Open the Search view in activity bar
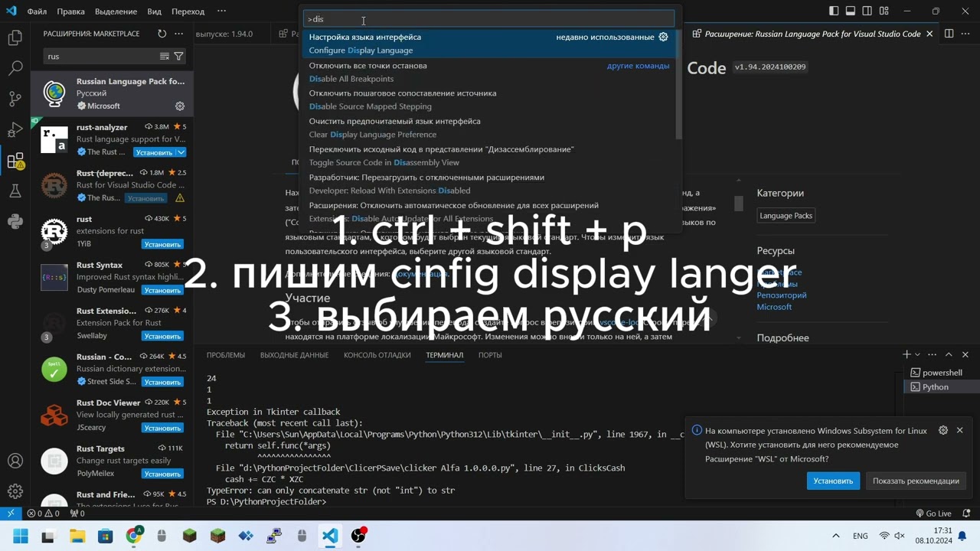The width and height of the screenshot is (980, 551). [x=15, y=68]
